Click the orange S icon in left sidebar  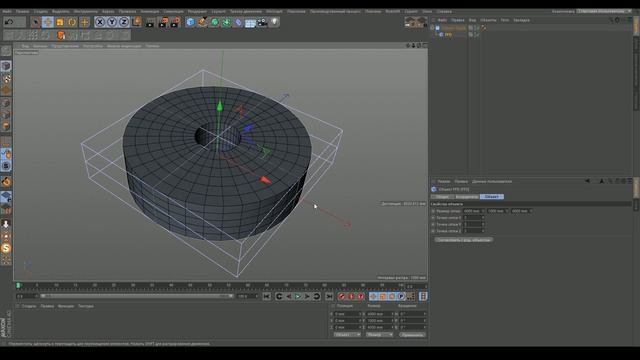click(x=6, y=248)
